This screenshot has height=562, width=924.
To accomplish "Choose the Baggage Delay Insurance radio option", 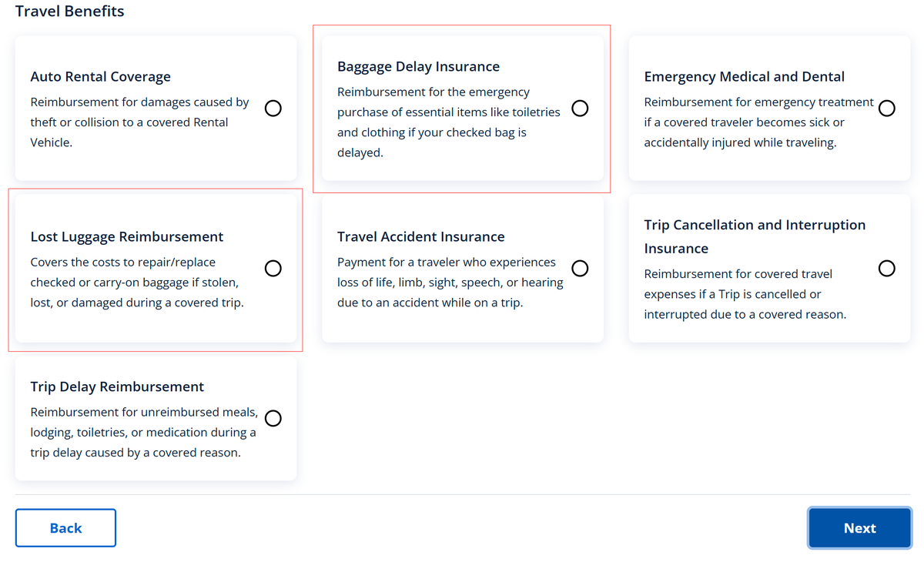I will (x=580, y=108).
